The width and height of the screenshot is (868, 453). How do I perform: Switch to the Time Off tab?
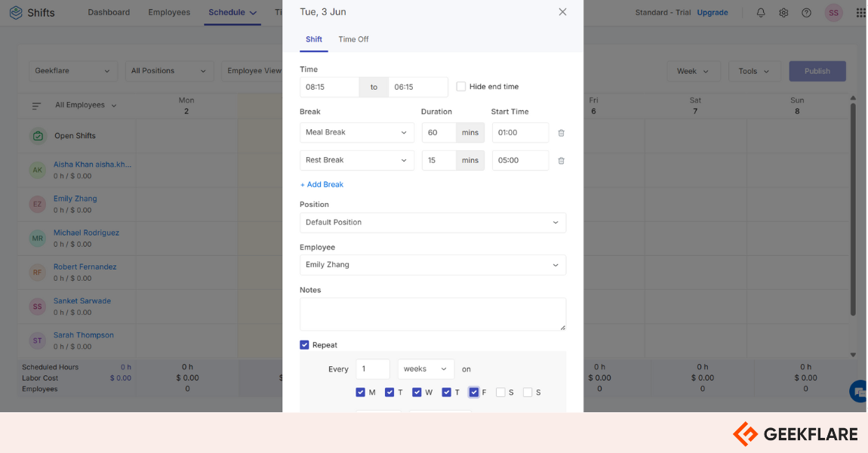353,39
